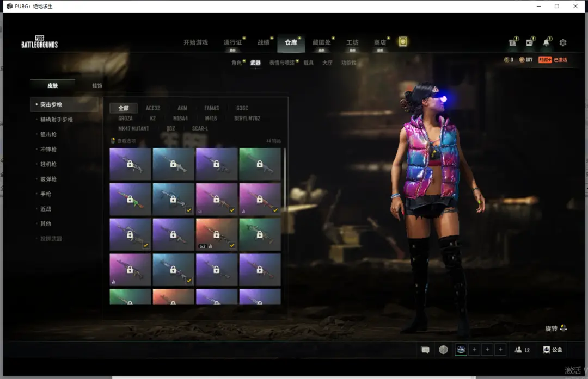
Task: Filter skins by ACE32
Action: [x=153, y=108]
